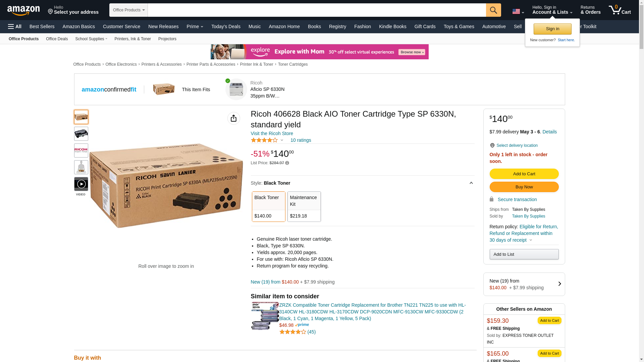
Task: Select the second product thumbnail image
Action: (81, 134)
